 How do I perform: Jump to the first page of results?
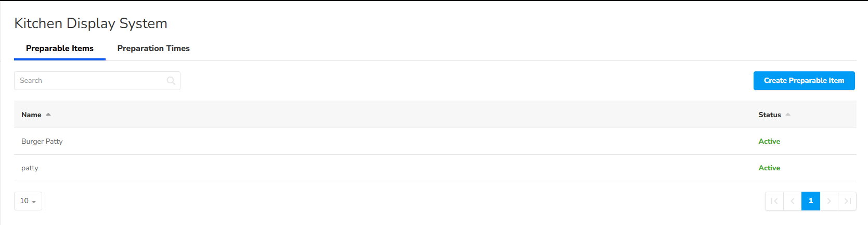tap(774, 201)
